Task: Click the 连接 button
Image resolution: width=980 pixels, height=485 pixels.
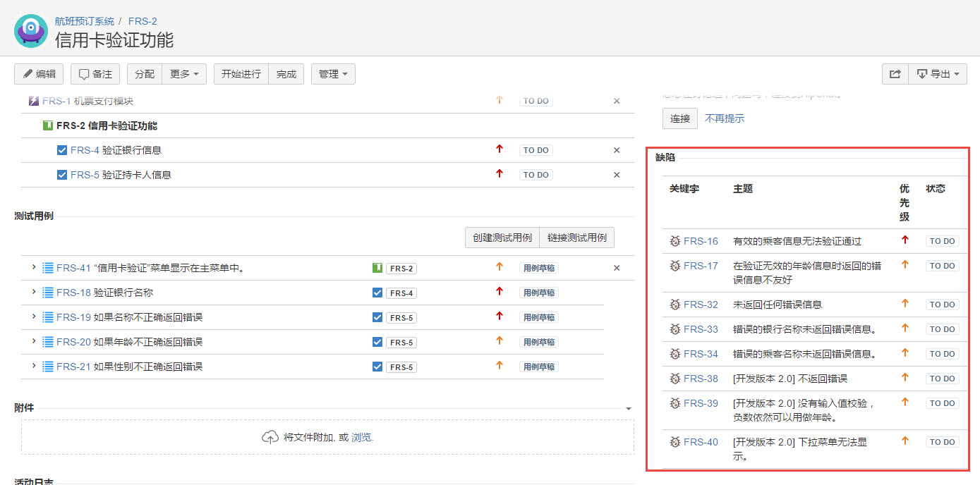Action: pos(680,118)
